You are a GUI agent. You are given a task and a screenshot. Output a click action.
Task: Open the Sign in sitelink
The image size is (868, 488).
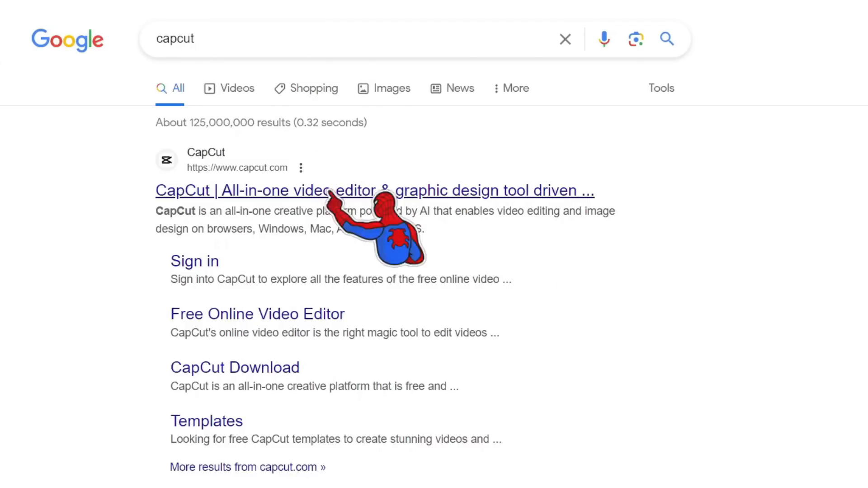pyautogui.click(x=194, y=261)
